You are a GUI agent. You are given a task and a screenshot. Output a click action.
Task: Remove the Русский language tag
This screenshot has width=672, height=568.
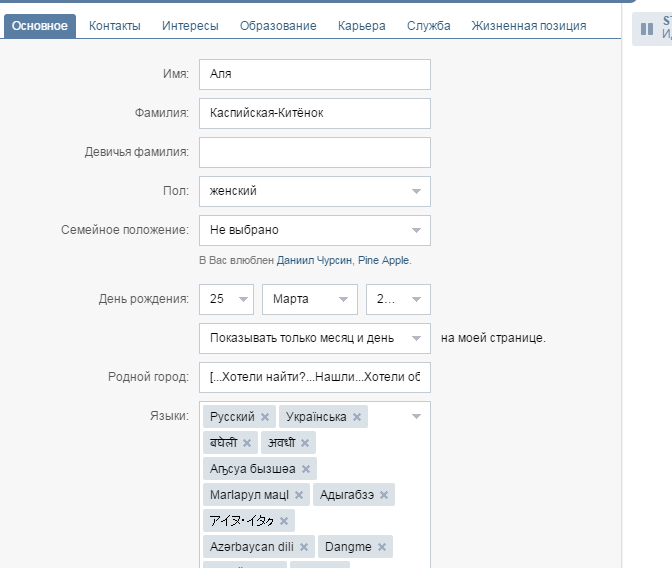tap(265, 417)
